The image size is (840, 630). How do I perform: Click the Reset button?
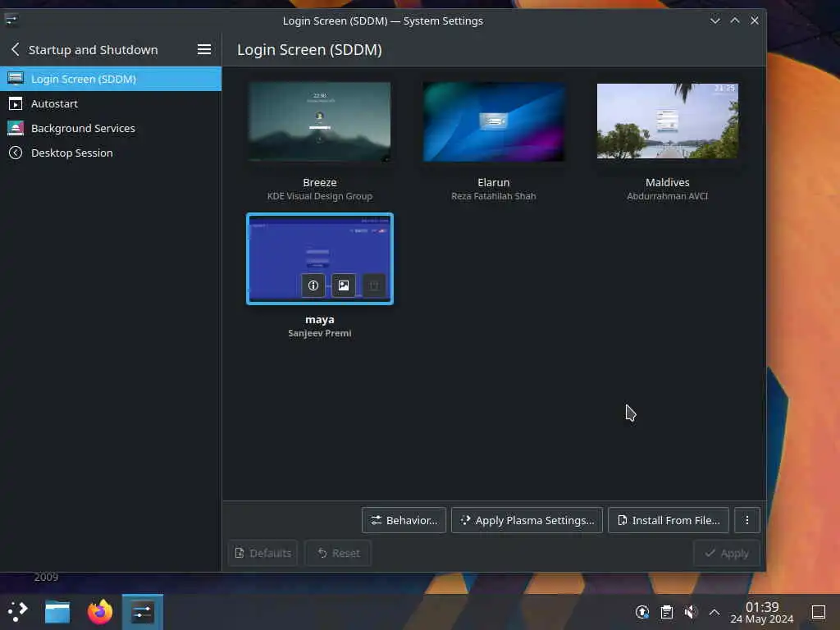(x=338, y=553)
